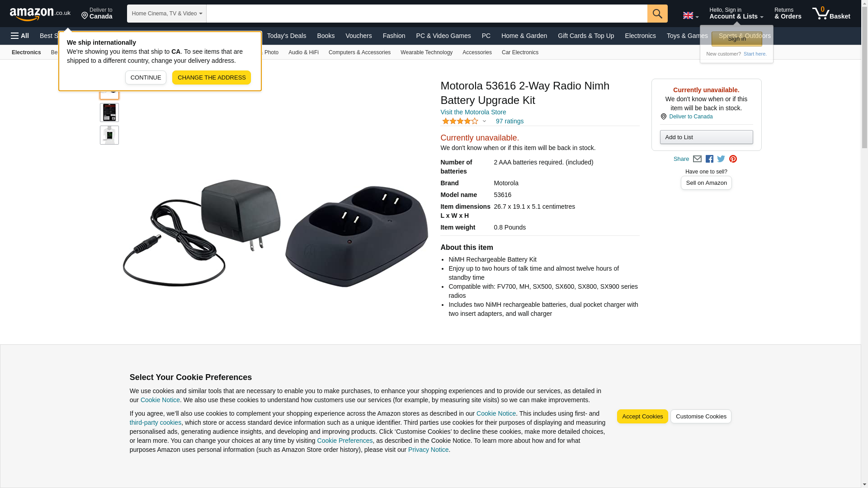The width and height of the screenshot is (868, 488).
Task: Open the hamburger All menu
Action: 20,36
